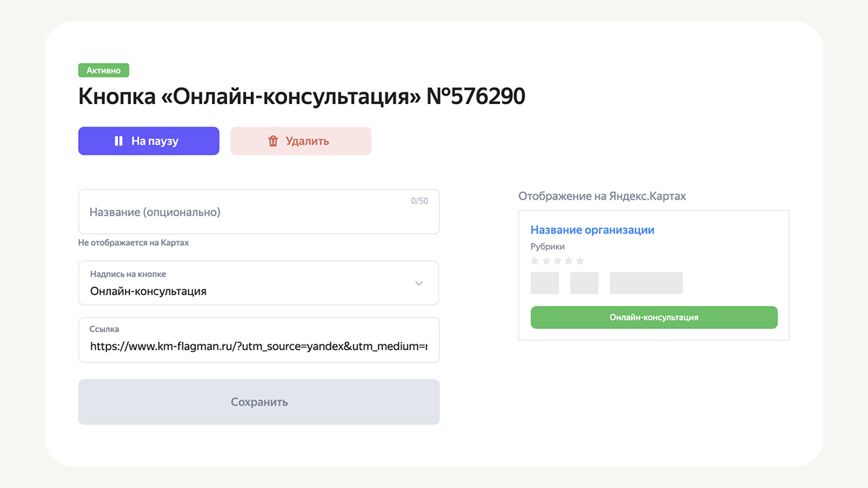Open the 'Онлайн-консультация' combo box field
Image resolution: width=868 pixels, height=488 pixels.
(258, 283)
